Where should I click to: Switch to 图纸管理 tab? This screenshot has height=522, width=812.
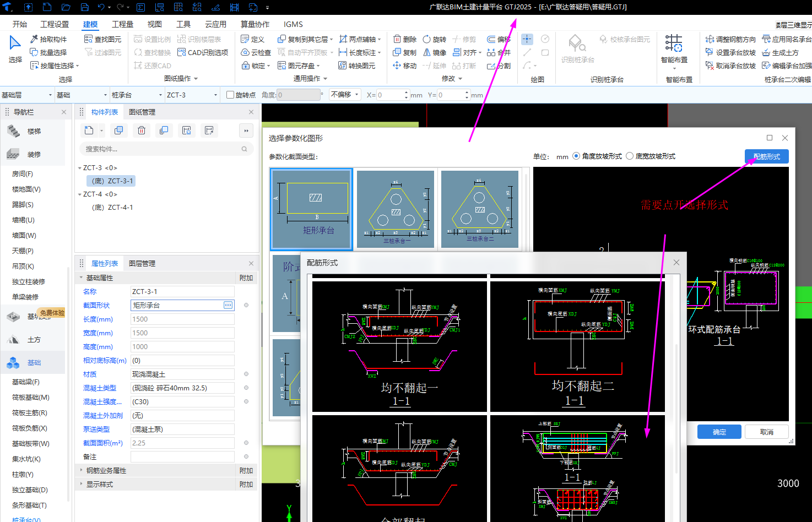coord(142,112)
